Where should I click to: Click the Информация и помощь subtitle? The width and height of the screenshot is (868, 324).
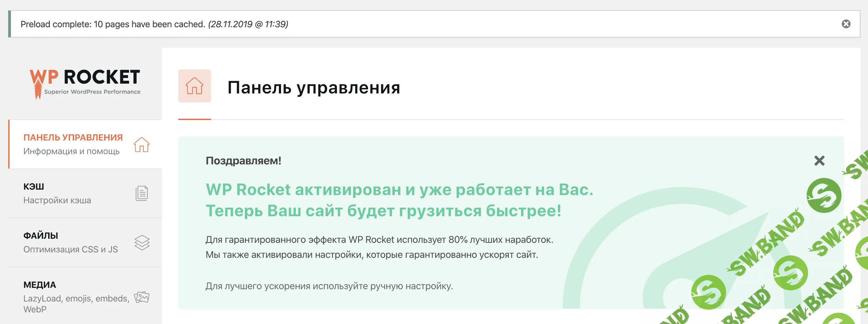click(x=71, y=151)
